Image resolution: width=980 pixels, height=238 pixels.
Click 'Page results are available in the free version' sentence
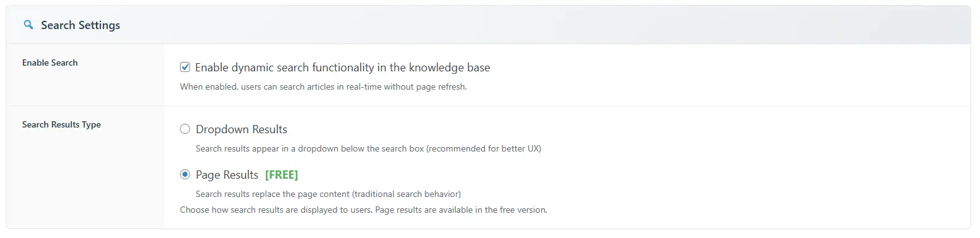[461, 210]
